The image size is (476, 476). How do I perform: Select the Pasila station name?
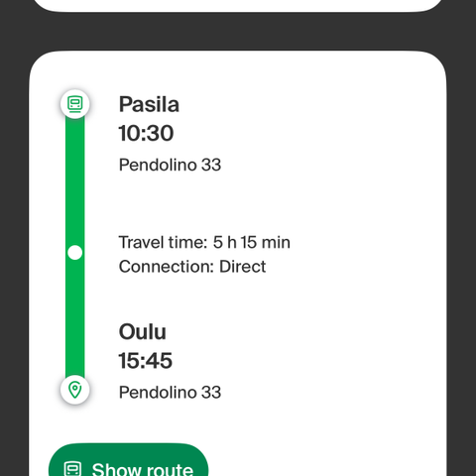point(149,104)
